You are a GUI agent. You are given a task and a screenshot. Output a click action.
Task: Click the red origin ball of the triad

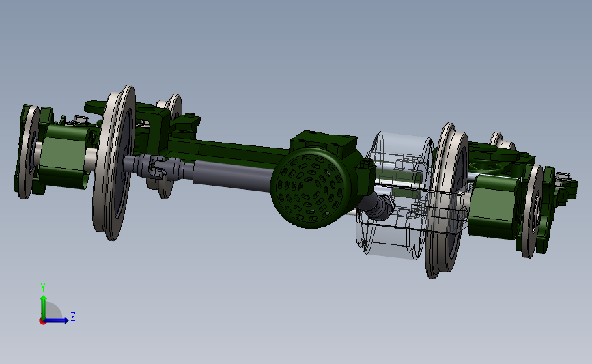(42, 322)
